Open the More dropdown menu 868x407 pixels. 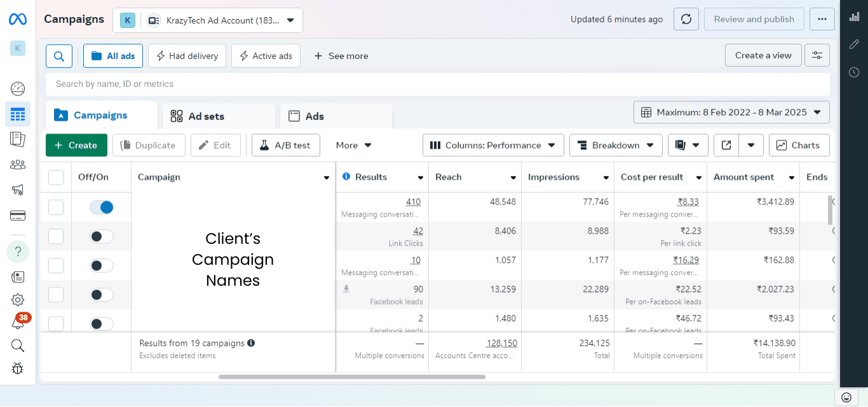[353, 145]
